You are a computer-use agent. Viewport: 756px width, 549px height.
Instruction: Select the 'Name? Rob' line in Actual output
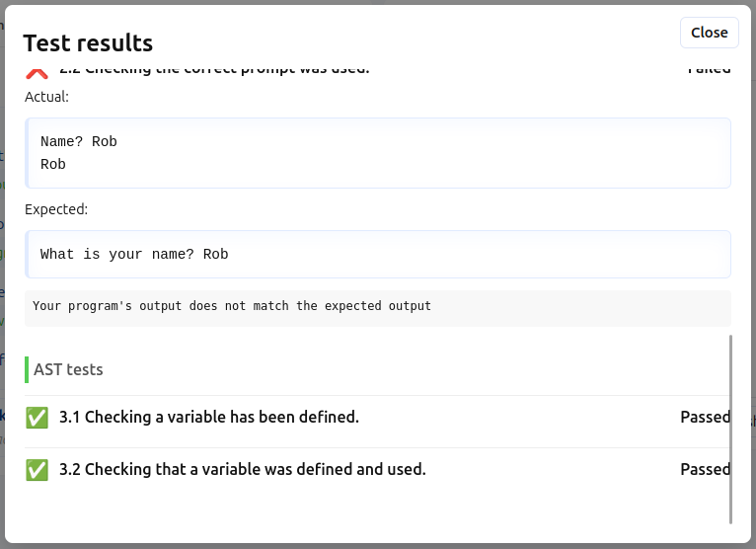coord(79,141)
